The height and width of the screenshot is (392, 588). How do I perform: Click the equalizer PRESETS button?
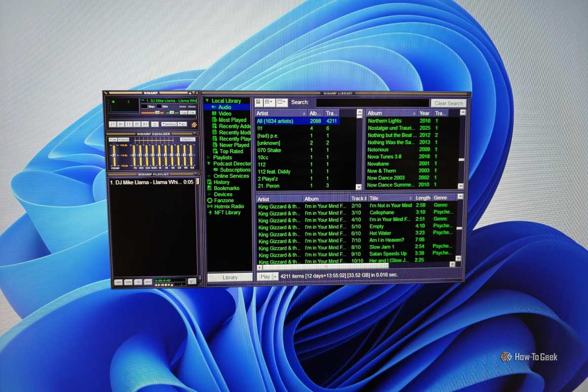point(188,139)
